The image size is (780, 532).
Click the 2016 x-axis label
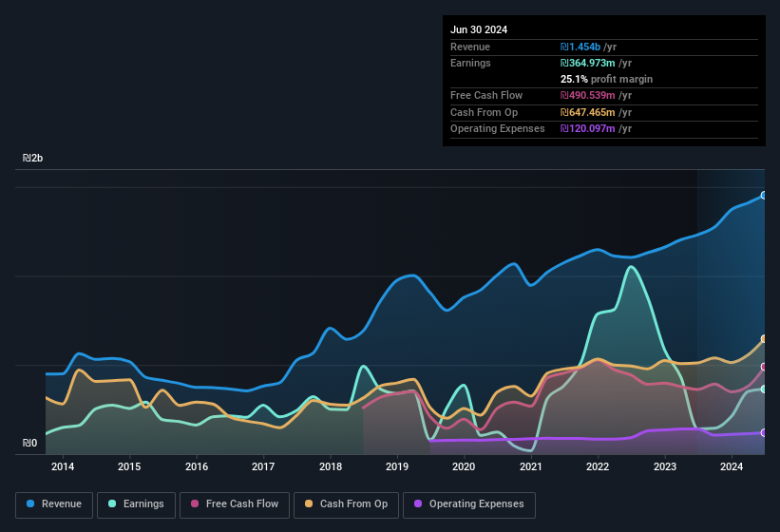pos(197,466)
